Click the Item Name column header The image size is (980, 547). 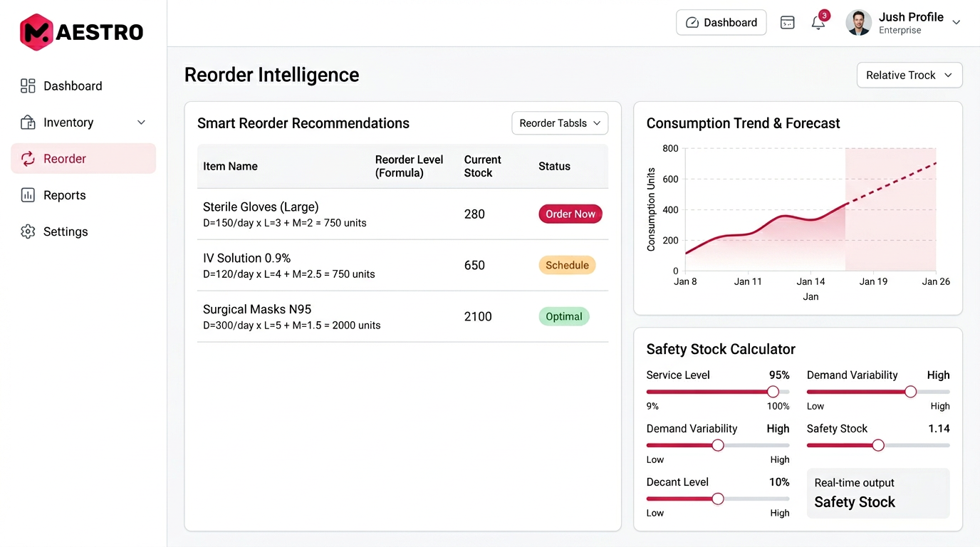pos(230,167)
